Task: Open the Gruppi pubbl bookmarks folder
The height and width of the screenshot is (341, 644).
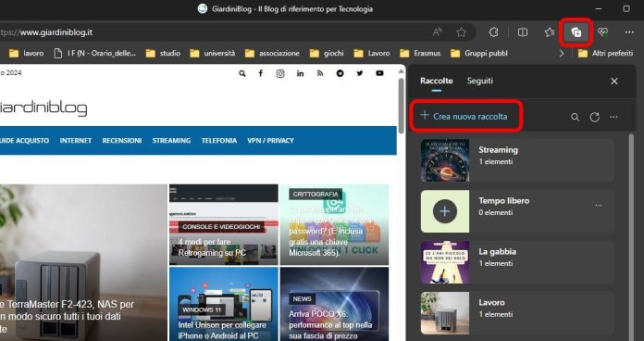Action: pyautogui.click(x=479, y=53)
